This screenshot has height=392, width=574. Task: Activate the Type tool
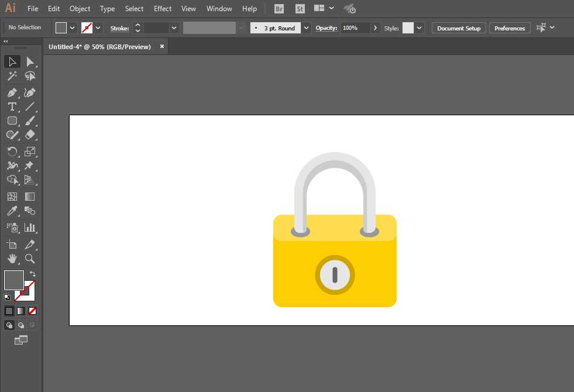[x=12, y=106]
